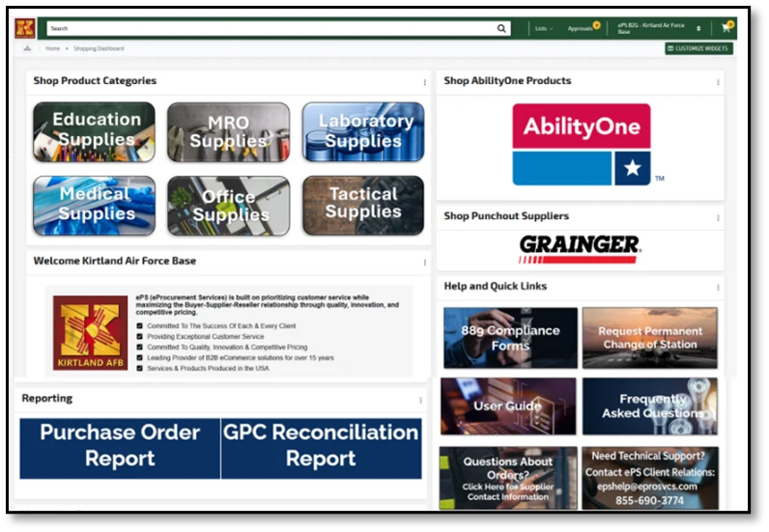Click the Customize Widgets button
Image resolution: width=769 pixels, height=532 pixels.
pos(698,48)
